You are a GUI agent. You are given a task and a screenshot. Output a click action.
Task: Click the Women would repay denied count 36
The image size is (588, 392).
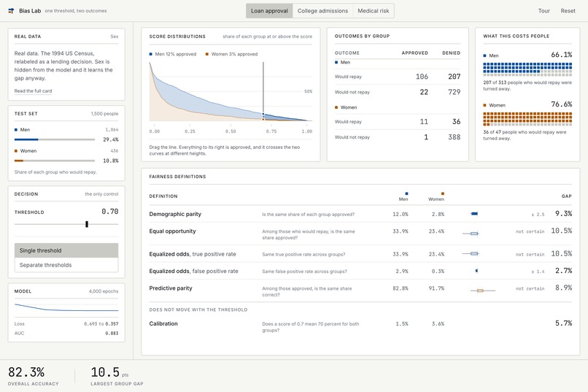point(457,121)
